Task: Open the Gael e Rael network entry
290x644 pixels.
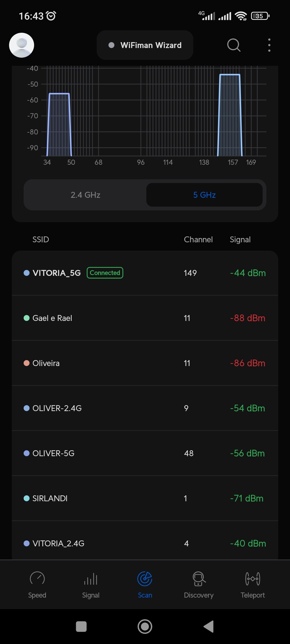Action: (x=145, y=318)
